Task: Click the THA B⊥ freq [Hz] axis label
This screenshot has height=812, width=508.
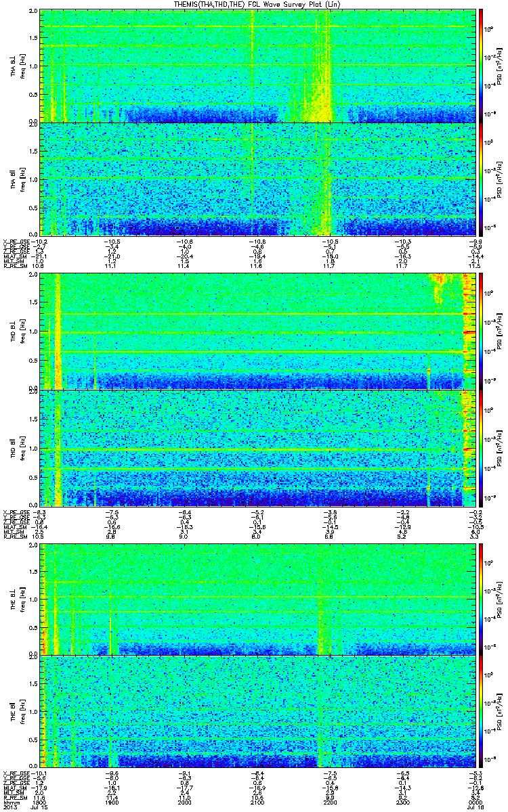Action: pos(22,66)
